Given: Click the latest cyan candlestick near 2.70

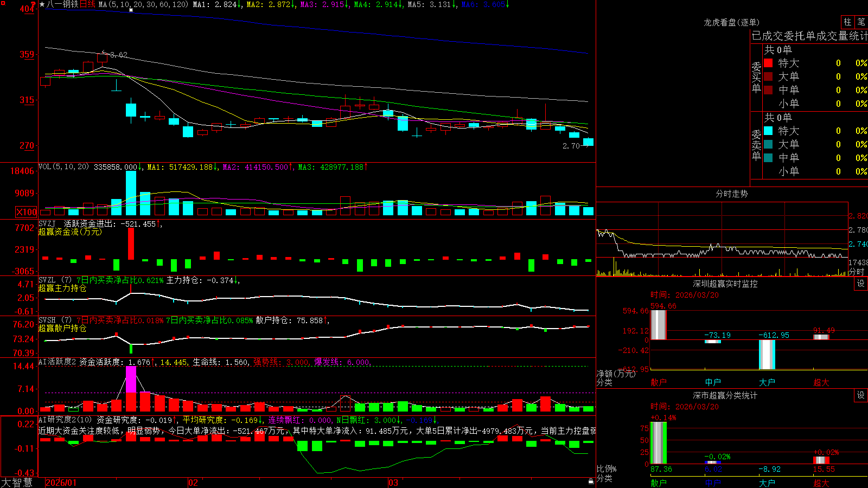Looking at the screenshot, I should coord(588,142).
